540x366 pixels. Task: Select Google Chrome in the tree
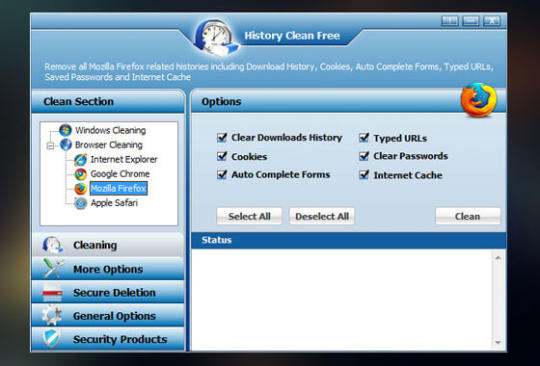click(x=120, y=174)
